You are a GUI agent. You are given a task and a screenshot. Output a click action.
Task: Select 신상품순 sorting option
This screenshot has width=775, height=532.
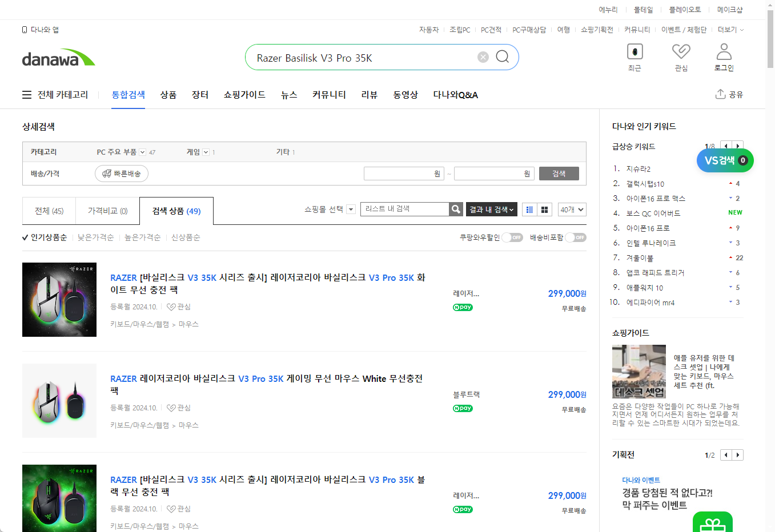click(186, 237)
